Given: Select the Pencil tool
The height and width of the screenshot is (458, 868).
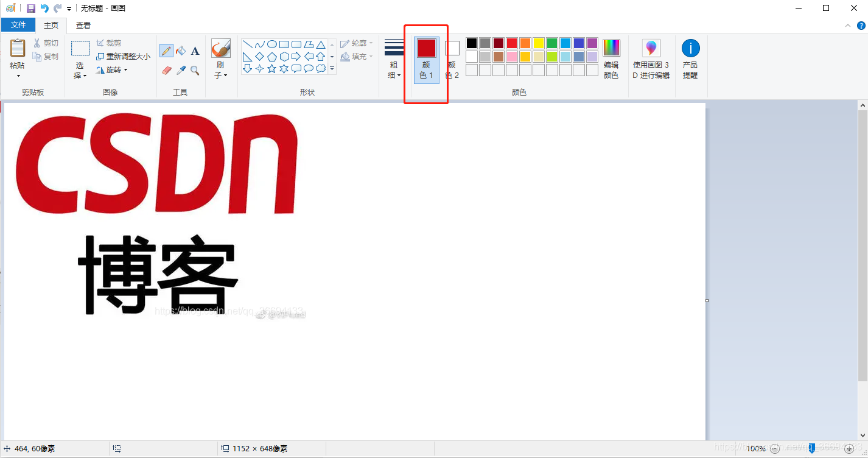Looking at the screenshot, I should (x=166, y=51).
